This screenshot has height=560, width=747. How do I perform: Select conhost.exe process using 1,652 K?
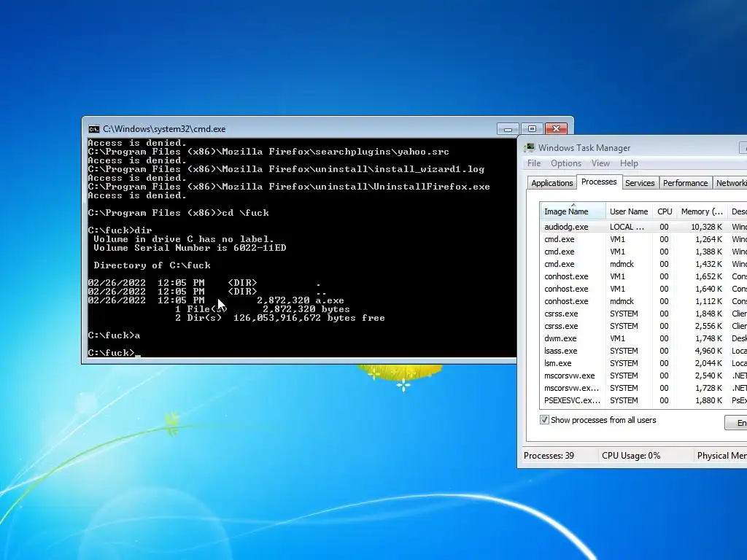coord(643,276)
